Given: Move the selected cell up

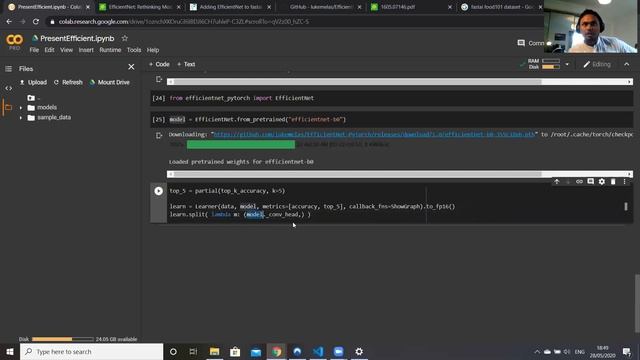Looking at the screenshot, I should (557, 182).
